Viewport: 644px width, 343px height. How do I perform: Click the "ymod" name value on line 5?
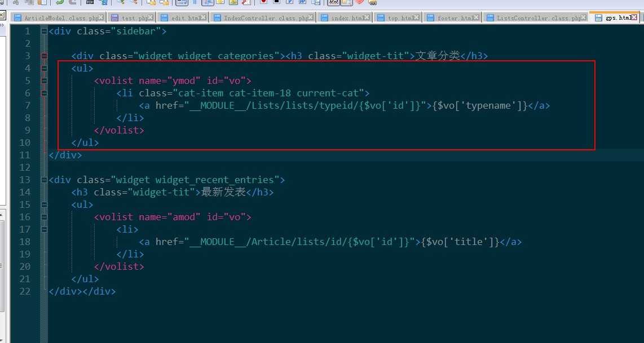183,81
